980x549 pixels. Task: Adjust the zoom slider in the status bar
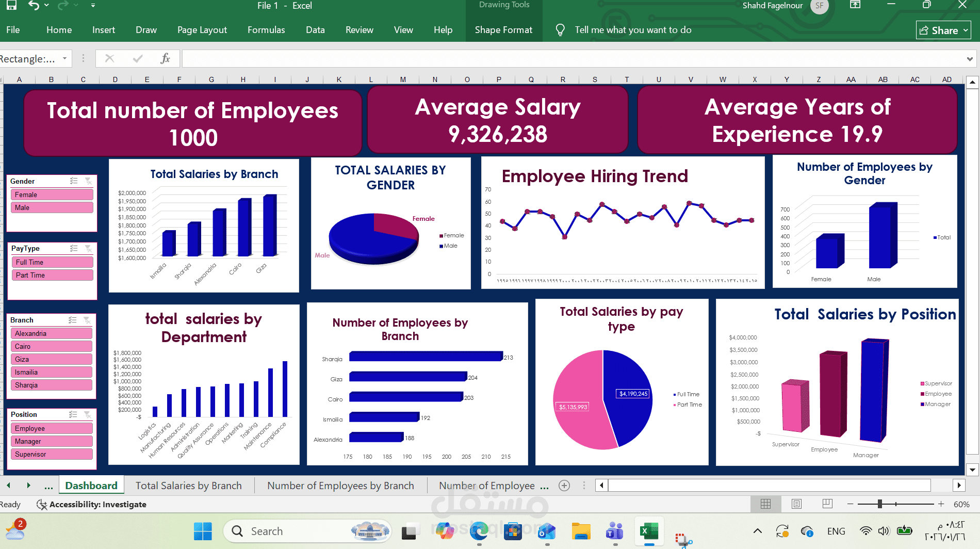[x=880, y=504]
